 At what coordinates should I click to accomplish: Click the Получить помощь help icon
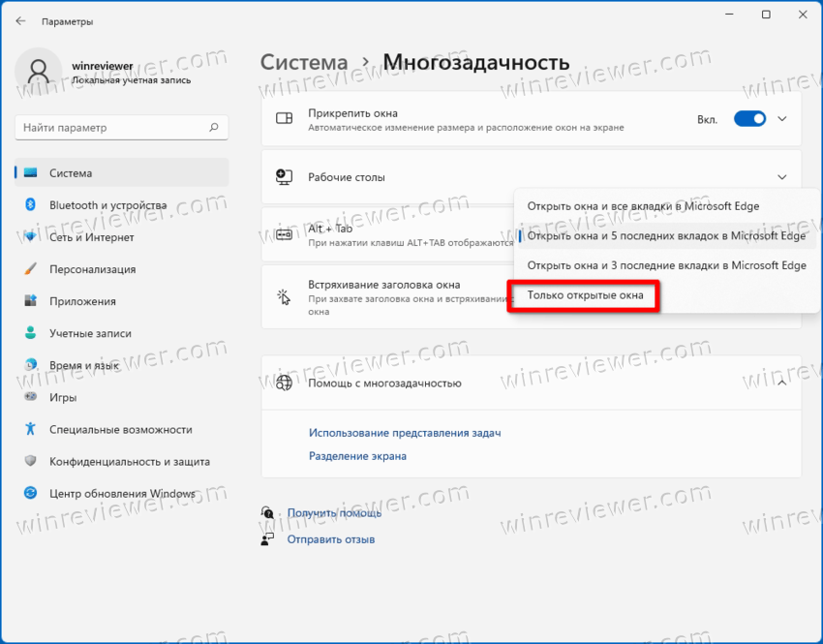click(267, 513)
